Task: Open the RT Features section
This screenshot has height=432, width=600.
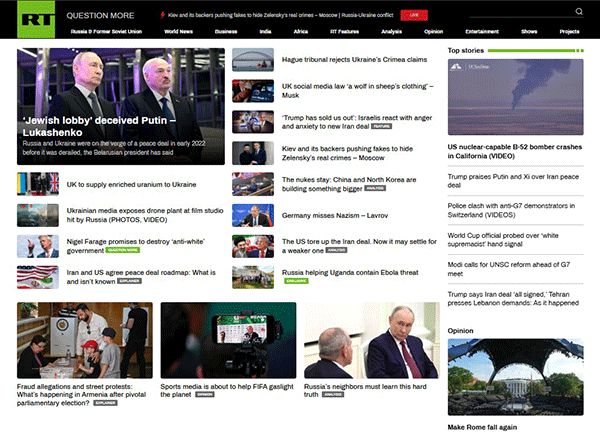Action: (344, 32)
